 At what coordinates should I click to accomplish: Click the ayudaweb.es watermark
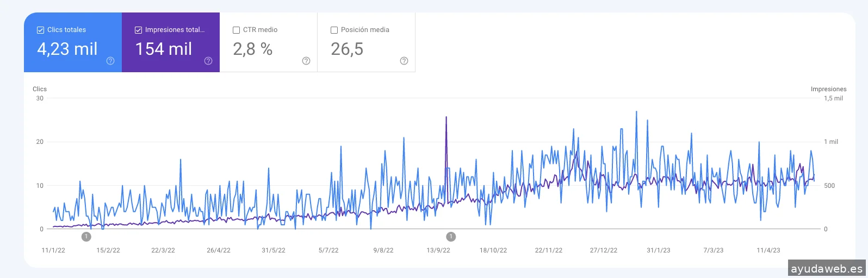tap(827, 269)
